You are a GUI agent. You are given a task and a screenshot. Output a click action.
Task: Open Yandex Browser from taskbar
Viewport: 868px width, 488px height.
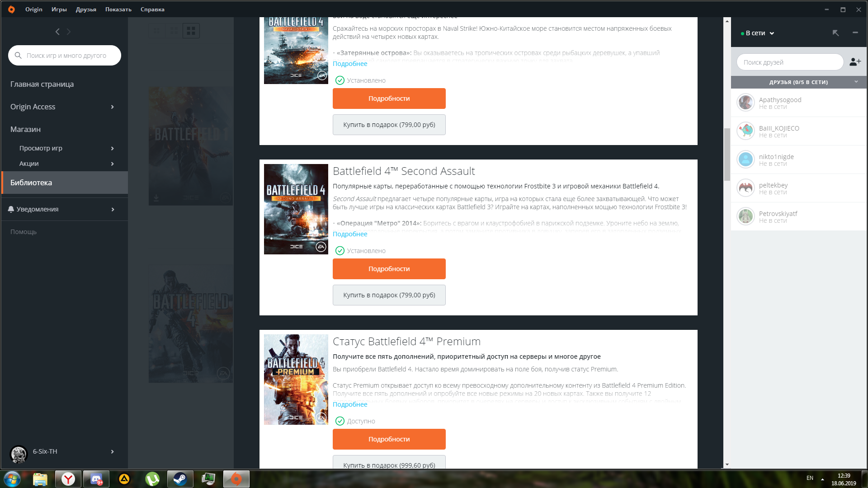pos(68,479)
